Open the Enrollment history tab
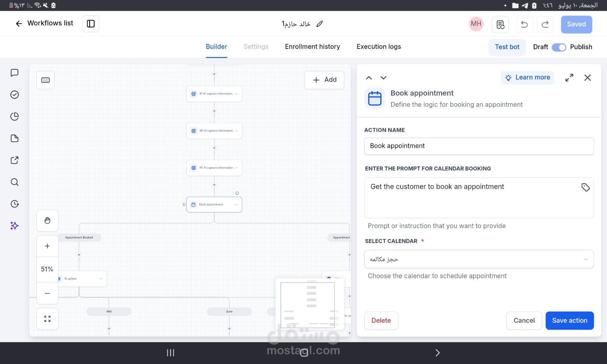607x364 pixels. click(x=312, y=47)
